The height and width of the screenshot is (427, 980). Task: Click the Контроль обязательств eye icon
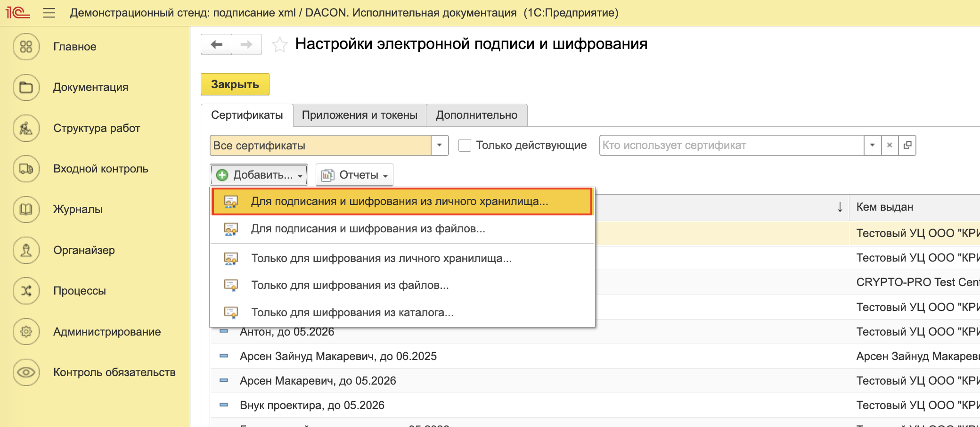point(26,372)
